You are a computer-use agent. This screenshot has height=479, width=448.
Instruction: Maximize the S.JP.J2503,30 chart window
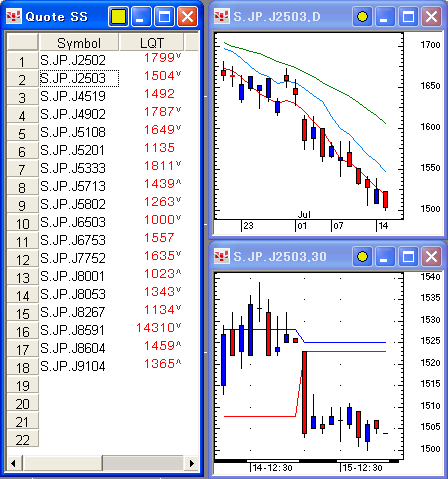(x=408, y=256)
